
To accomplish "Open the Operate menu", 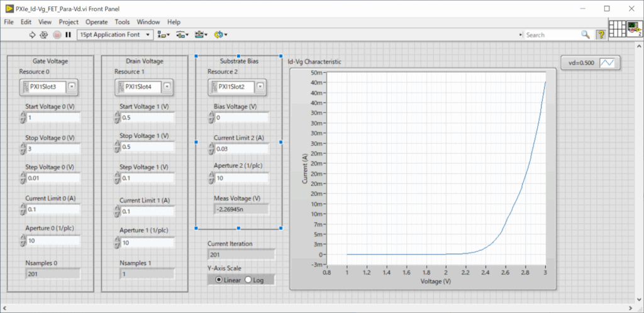I will (96, 22).
